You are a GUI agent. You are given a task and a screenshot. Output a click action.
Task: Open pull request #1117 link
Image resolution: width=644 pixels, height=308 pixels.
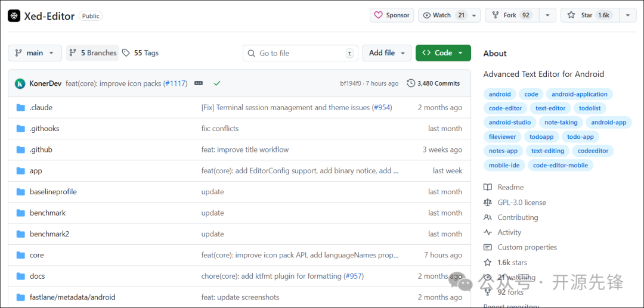point(176,83)
